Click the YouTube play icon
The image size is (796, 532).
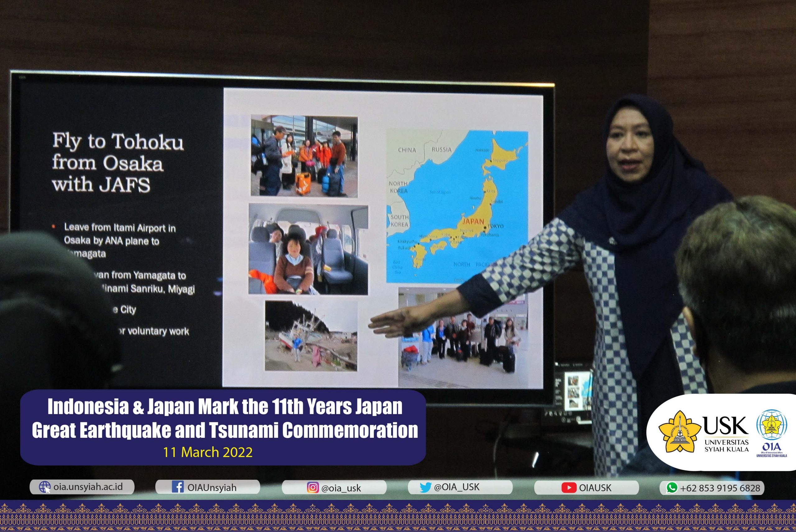point(569,488)
